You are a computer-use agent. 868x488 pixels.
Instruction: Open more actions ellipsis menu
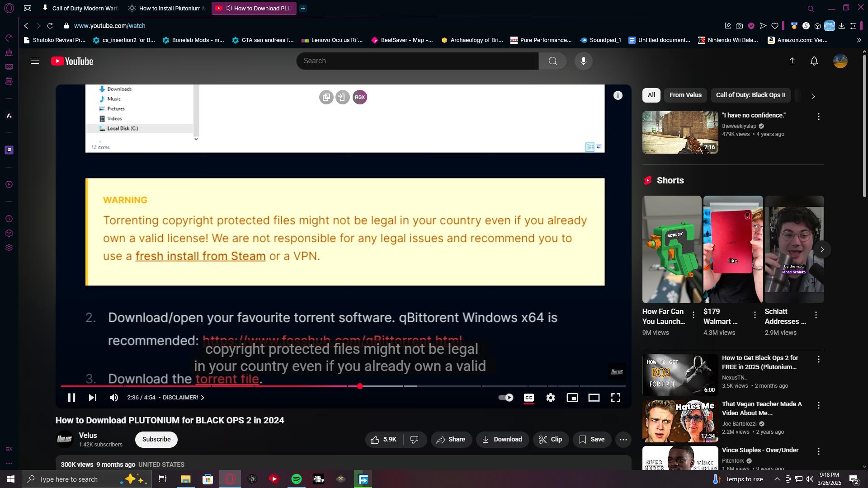point(623,440)
